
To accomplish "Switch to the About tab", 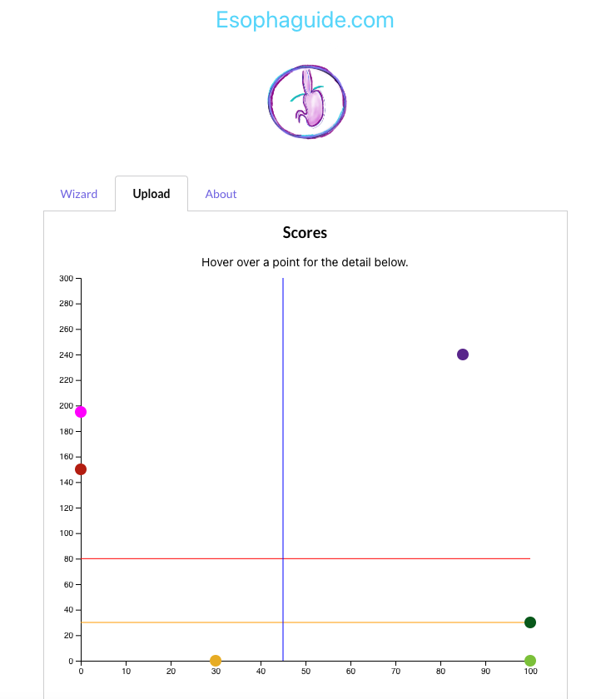I will click(221, 194).
